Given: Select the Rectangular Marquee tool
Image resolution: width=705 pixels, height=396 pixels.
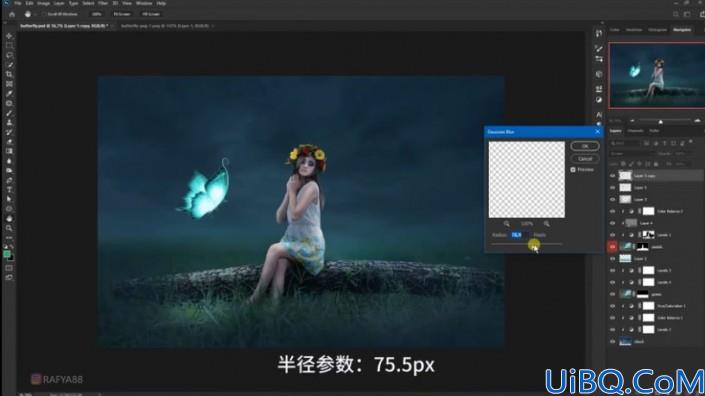Looking at the screenshot, I should click(9, 45).
